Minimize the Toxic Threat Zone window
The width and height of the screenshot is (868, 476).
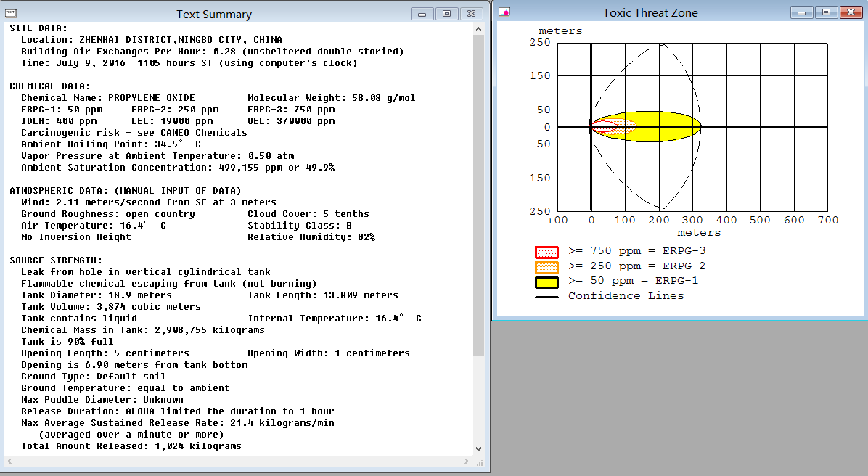[x=801, y=12]
